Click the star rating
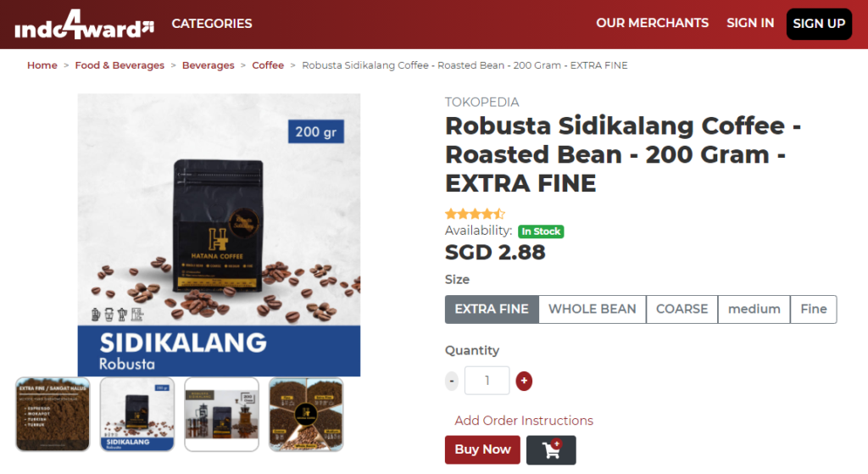 click(x=475, y=214)
